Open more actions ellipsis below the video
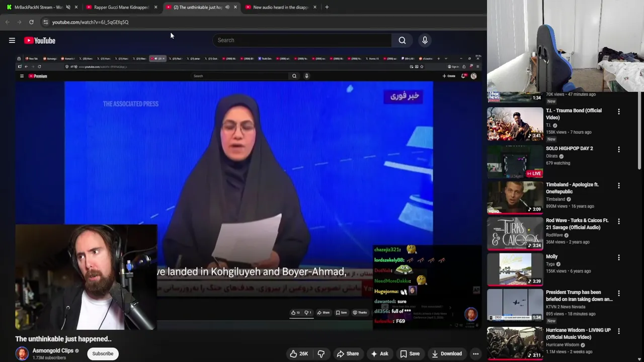This screenshot has width=644, height=362. pos(475,353)
